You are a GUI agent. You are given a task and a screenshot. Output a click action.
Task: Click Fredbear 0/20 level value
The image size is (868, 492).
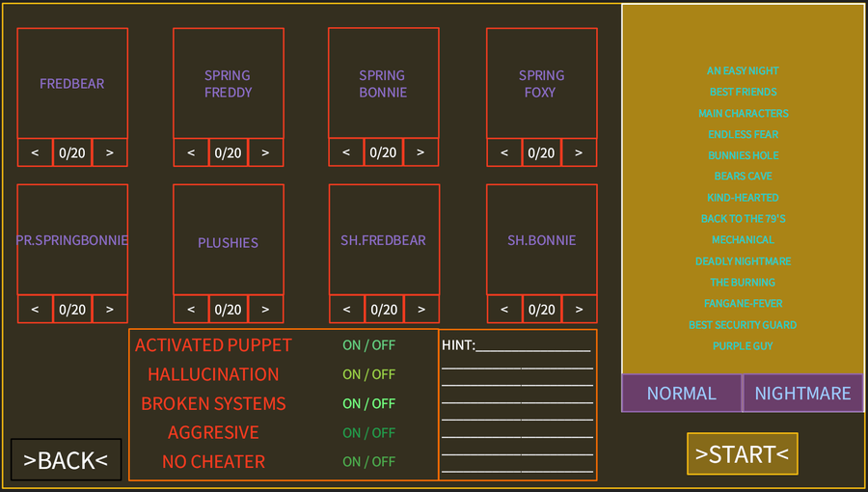pos(72,152)
